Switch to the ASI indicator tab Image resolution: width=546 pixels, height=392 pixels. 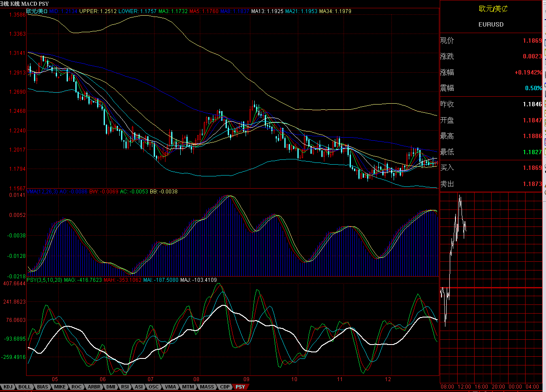139,387
